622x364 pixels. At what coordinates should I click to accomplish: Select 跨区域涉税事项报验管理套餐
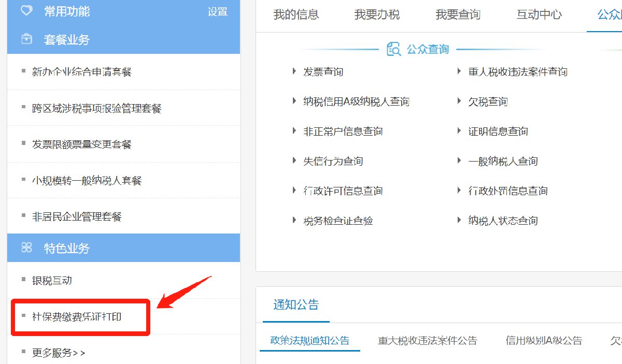click(97, 108)
